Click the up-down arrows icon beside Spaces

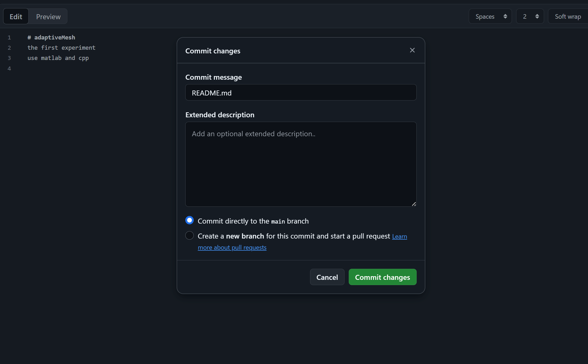click(x=505, y=16)
